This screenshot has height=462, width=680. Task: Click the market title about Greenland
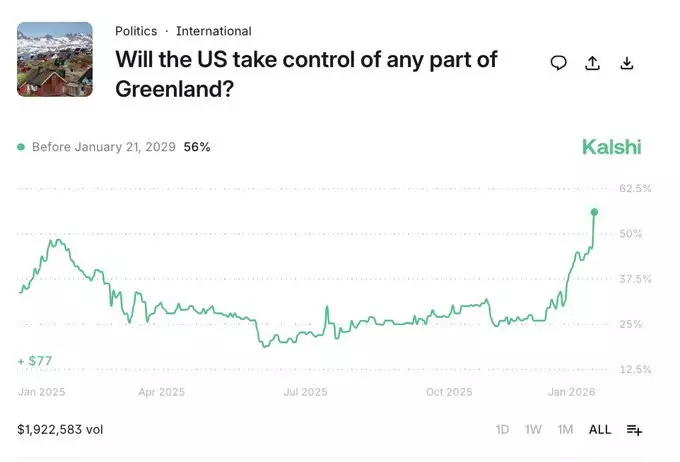(x=306, y=74)
